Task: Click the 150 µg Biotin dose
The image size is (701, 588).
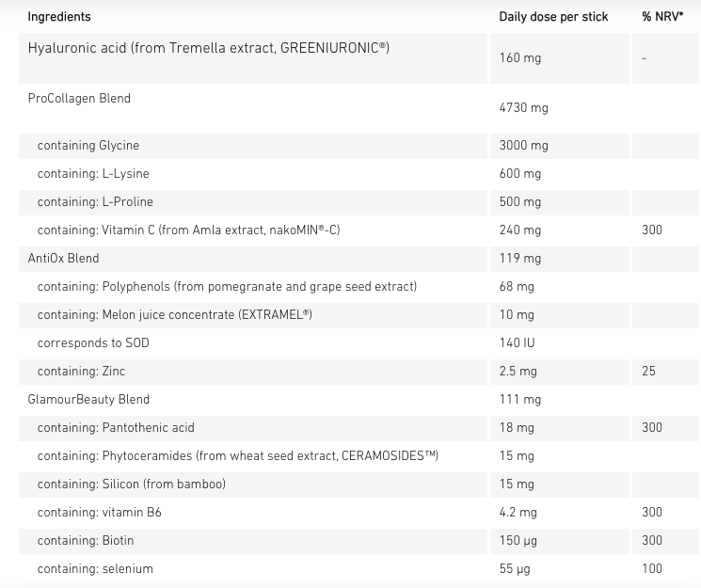Action: click(x=519, y=541)
